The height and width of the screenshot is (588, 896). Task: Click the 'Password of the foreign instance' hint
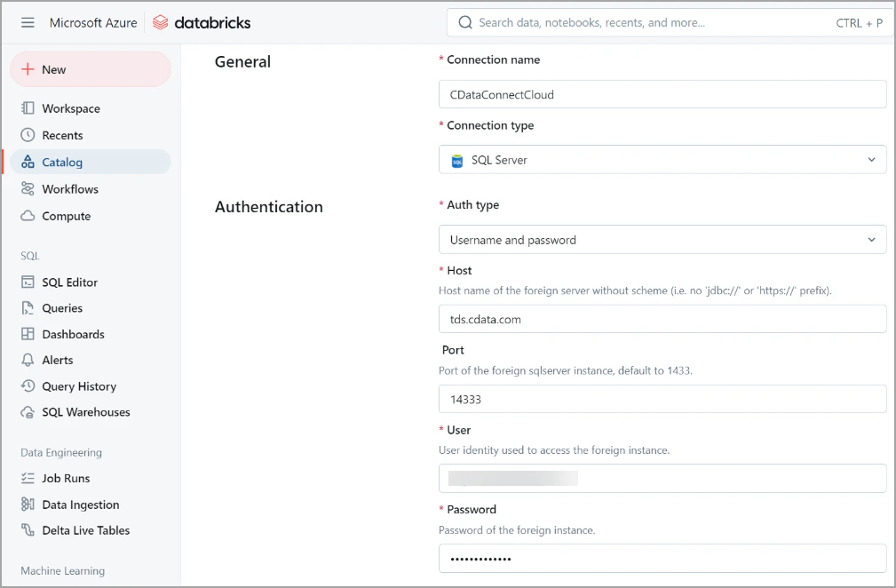click(517, 529)
